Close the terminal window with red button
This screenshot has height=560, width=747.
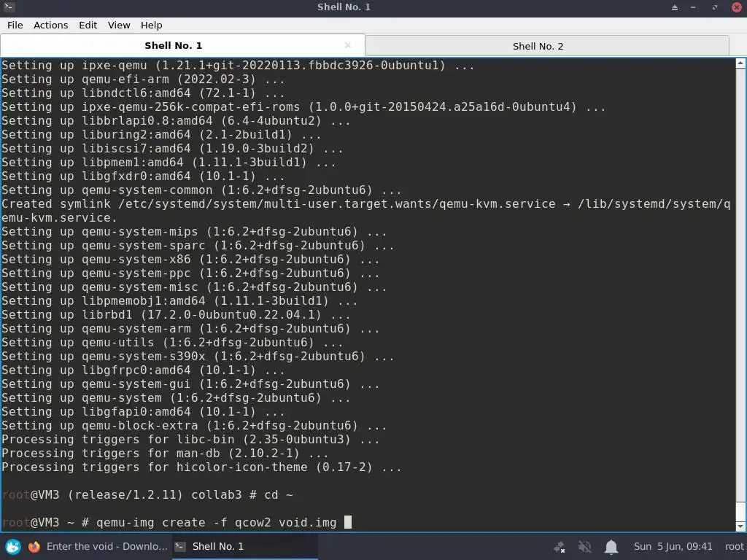(737, 7)
